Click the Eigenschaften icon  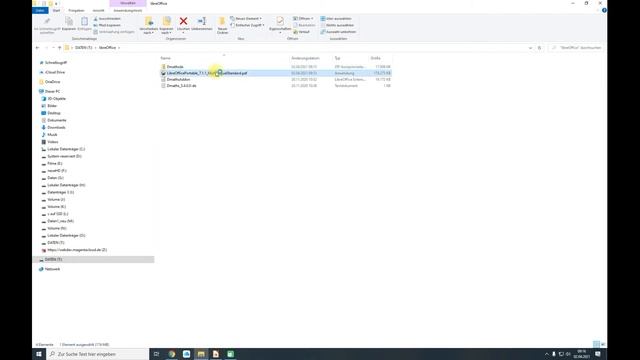(280, 23)
